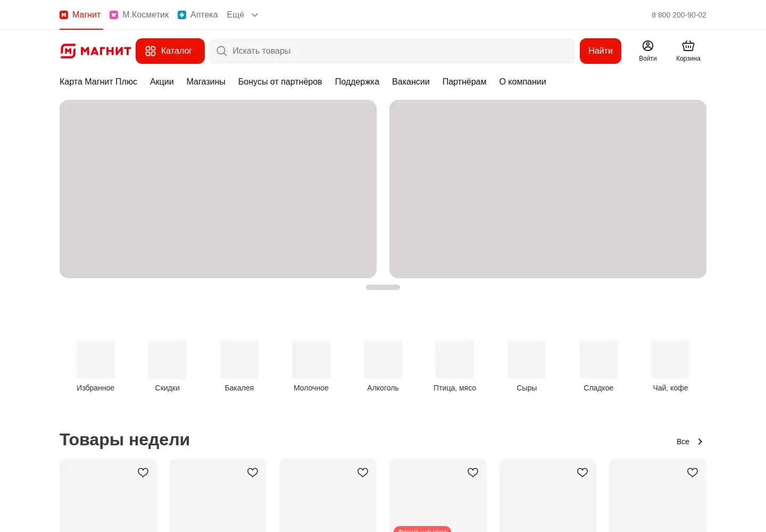This screenshot has height=532, width=766.
Task: Click the search field 'Искать товары'
Action: coord(392,51)
